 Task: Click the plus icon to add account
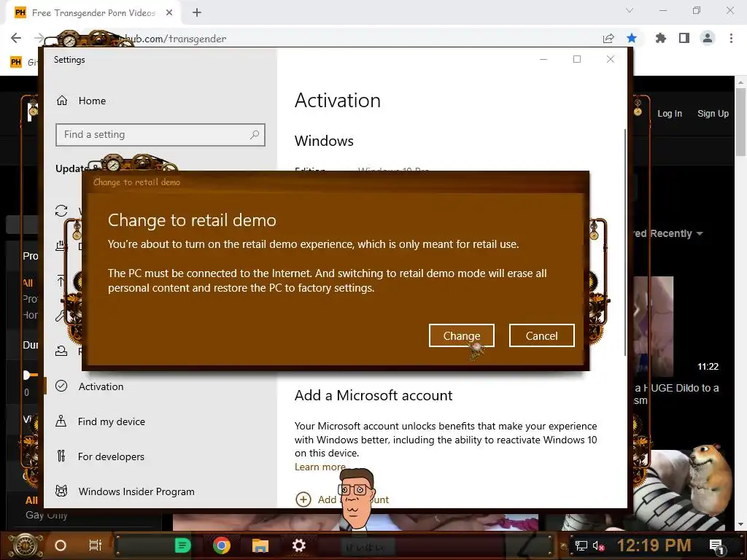pyautogui.click(x=303, y=499)
